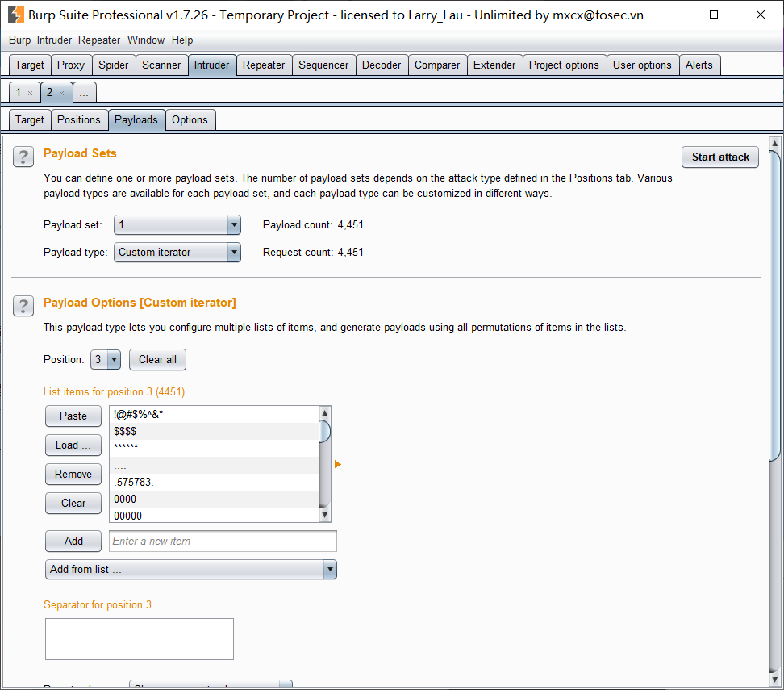Click the Burp Suite logo icon
The height and width of the screenshot is (690, 784).
[16, 15]
